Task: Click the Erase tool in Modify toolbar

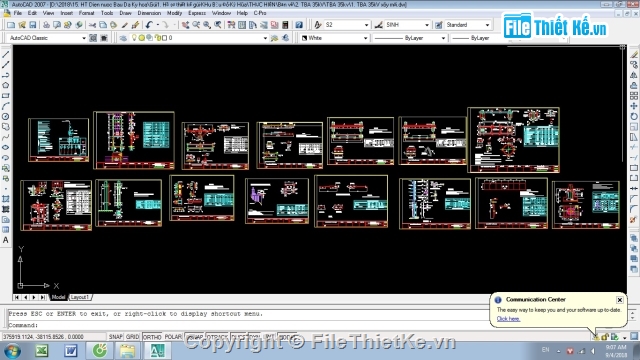Action: tap(633, 54)
